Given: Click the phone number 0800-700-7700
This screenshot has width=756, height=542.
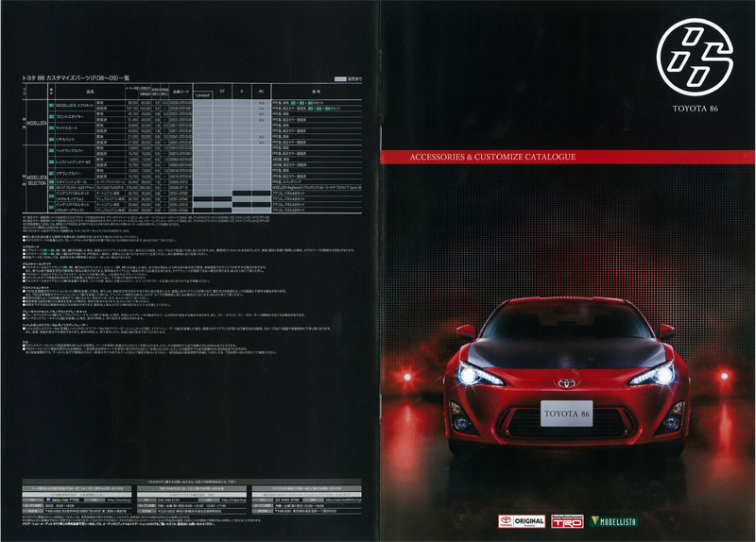Looking at the screenshot, I should click(x=65, y=500).
